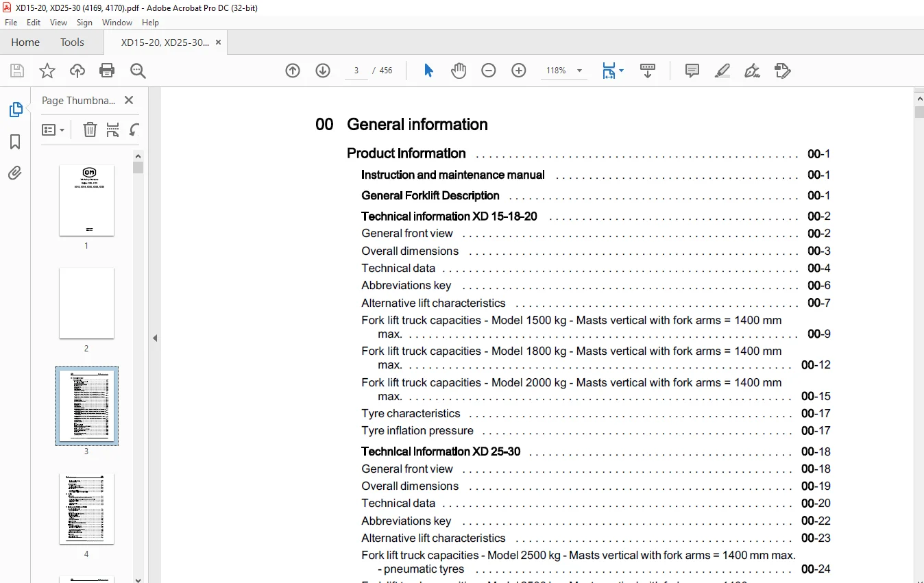Click Tyre inflation pressure contents line
Viewport: 924px width, 583px height.
click(x=596, y=430)
